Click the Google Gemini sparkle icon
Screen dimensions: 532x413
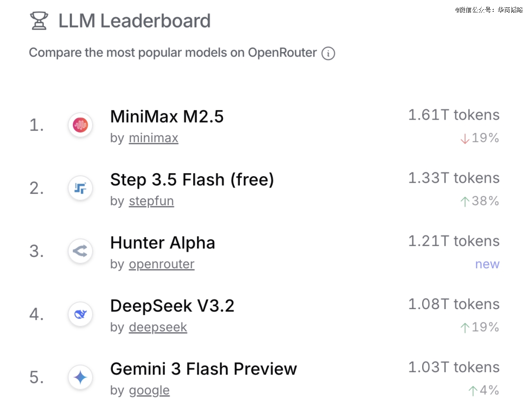pyautogui.click(x=80, y=378)
